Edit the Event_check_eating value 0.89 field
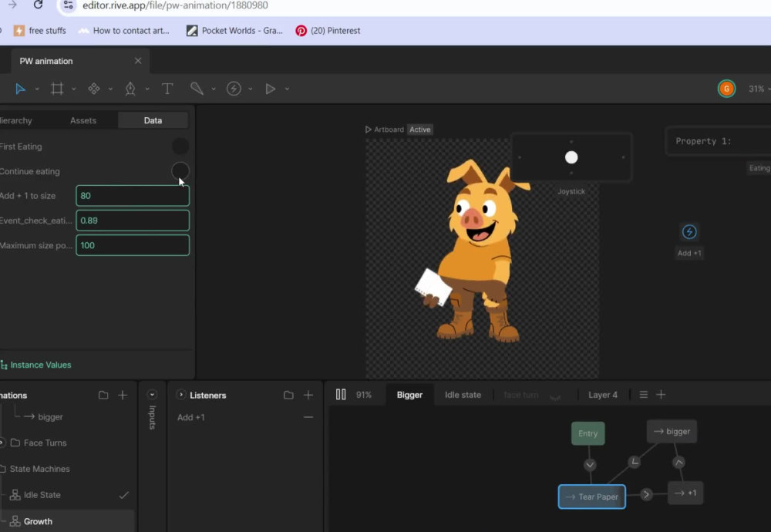The height and width of the screenshot is (532, 771). click(133, 221)
